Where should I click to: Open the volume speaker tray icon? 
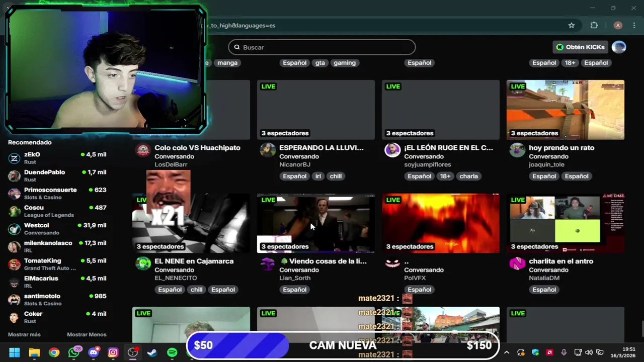coord(589,352)
